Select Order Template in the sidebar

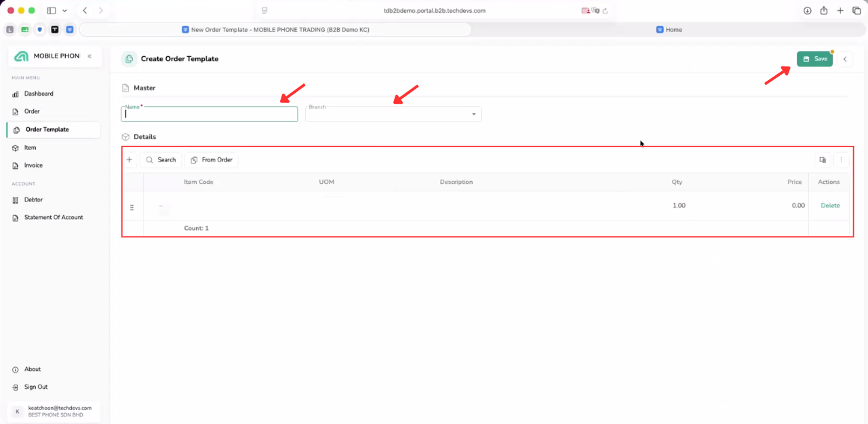coord(53,130)
